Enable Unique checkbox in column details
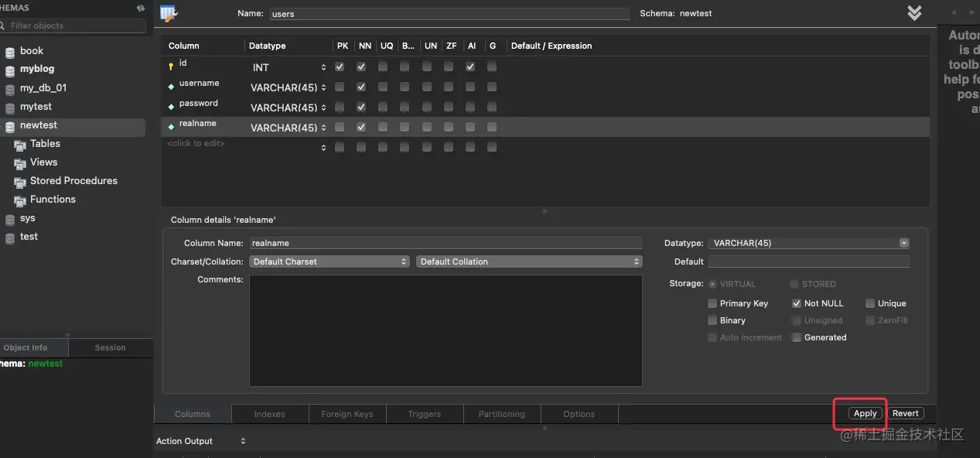The height and width of the screenshot is (458, 980). click(870, 303)
